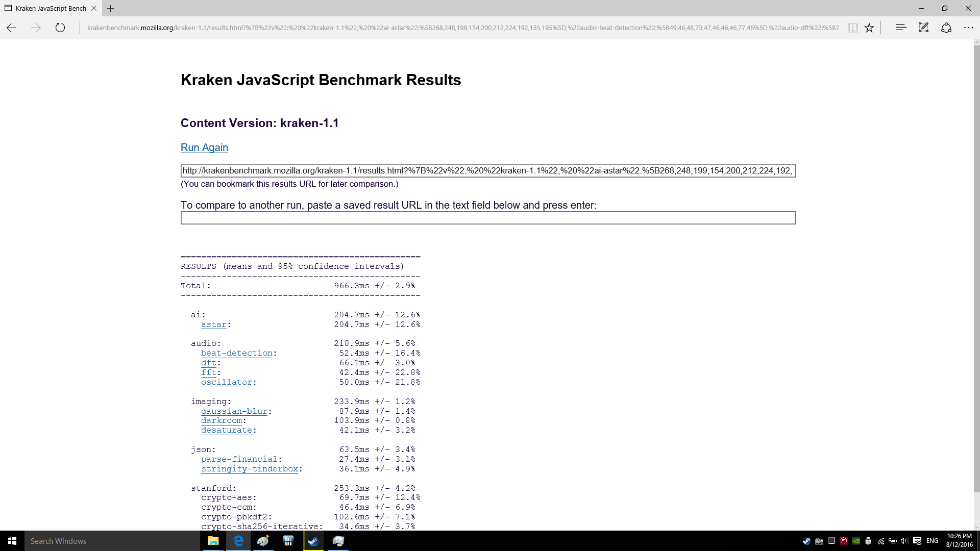
Task: Open the Hub lines icon
Action: coord(901,28)
